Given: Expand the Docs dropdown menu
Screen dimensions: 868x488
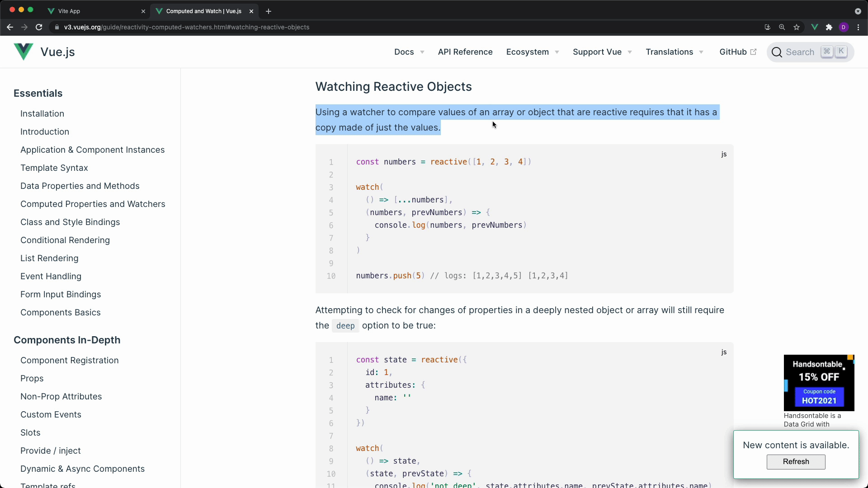Looking at the screenshot, I should 409,52.
